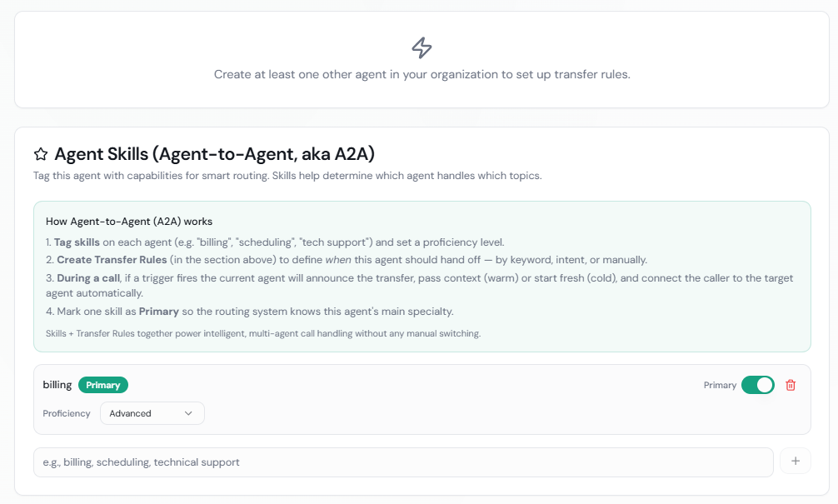Image resolution: width=838 pixels, height=504 pixels.
Task: Click the lightning bolt transfer rules icon
Action: pyautogui.click(x=422, y=47)
